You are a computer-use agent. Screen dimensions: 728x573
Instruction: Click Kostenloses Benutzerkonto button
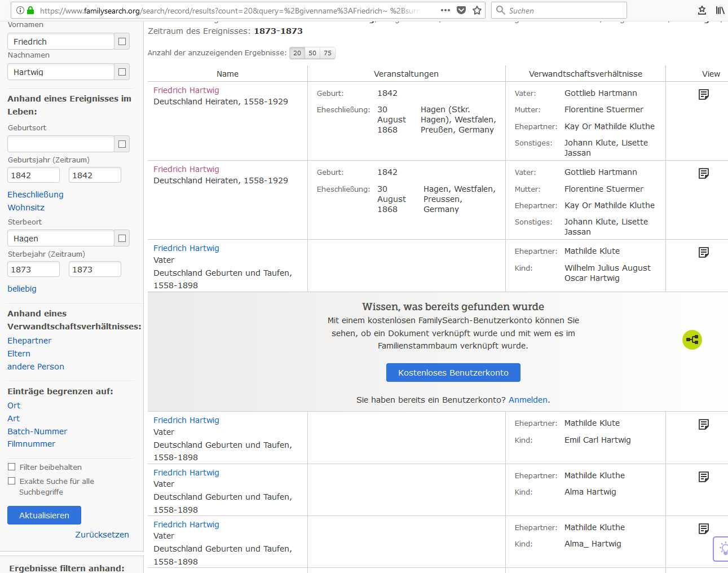click(x=453, y=373)
